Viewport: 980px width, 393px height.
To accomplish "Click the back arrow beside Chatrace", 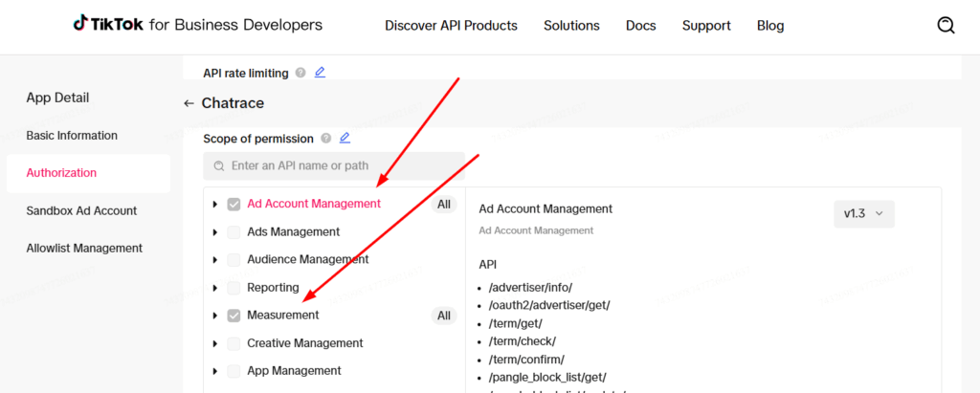I will 189,103.
